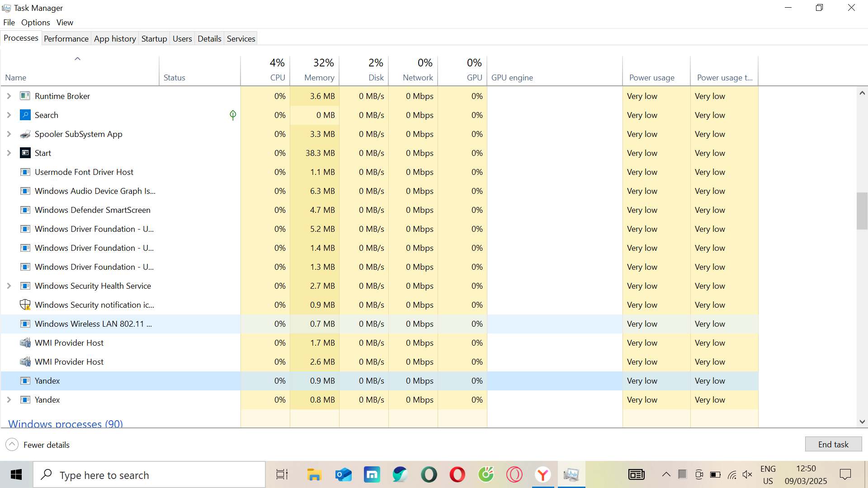Open File Explorer from the taskbar
Screen dimensions: 868x488
coord(314,475)
